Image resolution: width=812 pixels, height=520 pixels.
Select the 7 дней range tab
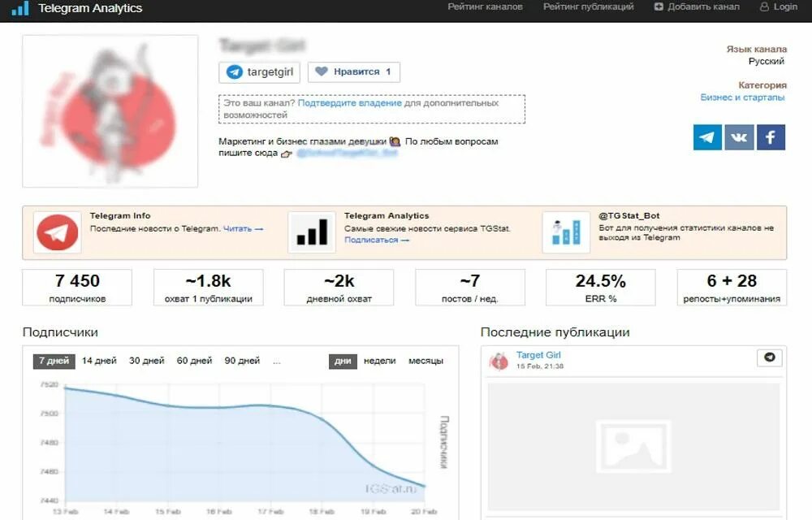[54, 361]
